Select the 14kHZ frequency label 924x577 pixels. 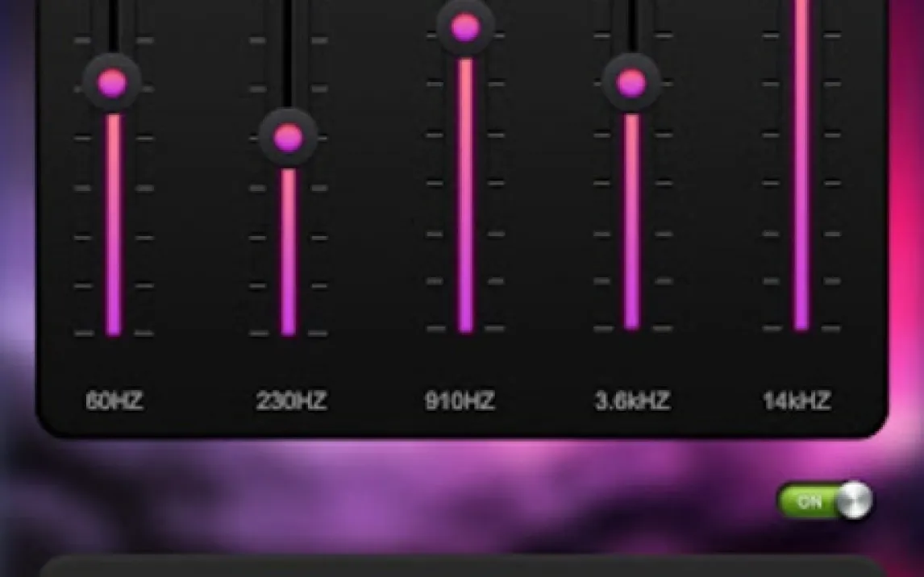click(797, 401)
